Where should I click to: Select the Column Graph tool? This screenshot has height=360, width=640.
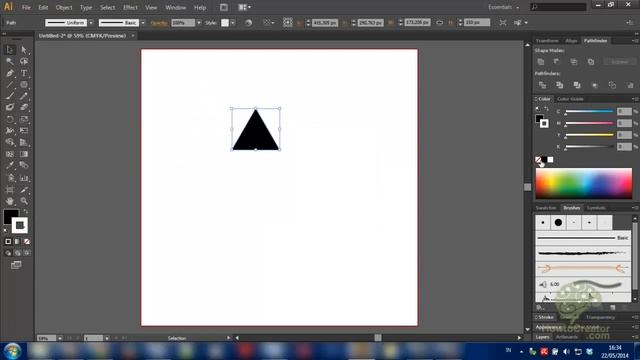point(24,178)
